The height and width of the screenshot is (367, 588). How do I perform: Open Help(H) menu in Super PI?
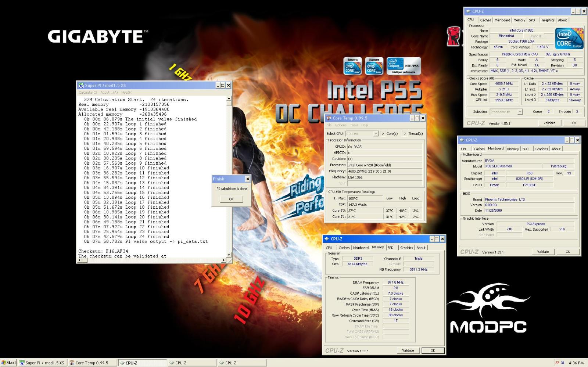point(127,93)
